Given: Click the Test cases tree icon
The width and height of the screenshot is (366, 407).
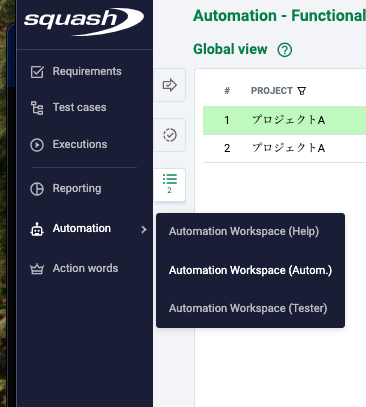Looking at the screenshot, I should [37, 108].
